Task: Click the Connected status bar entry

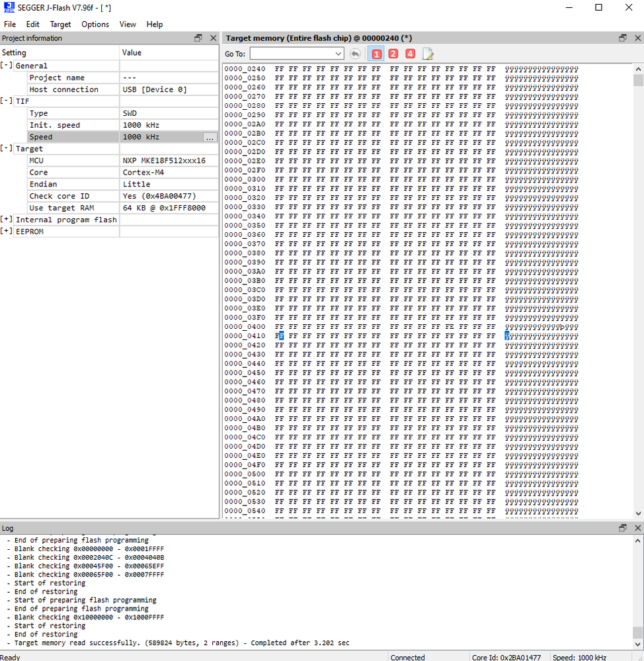Action: point(408,657)
